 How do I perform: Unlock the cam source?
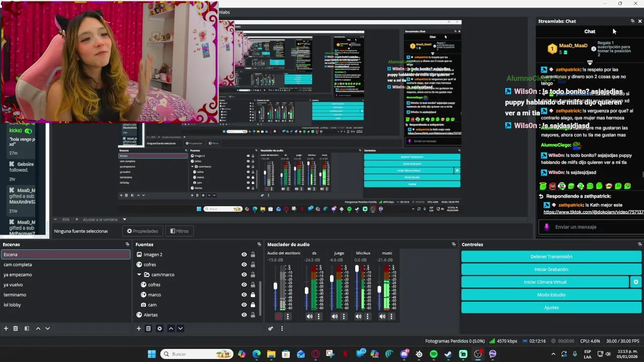[x=253, y=305]
